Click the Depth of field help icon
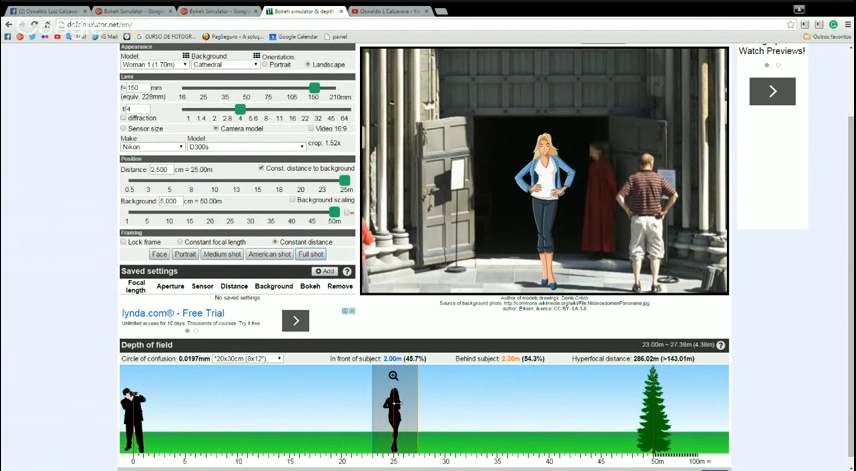 pos(721,345)
